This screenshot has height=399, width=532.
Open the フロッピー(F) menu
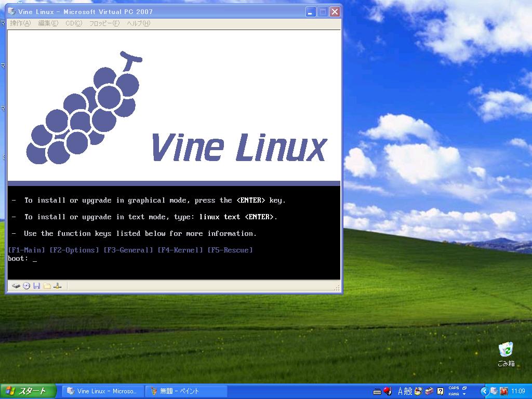point(104,23)
